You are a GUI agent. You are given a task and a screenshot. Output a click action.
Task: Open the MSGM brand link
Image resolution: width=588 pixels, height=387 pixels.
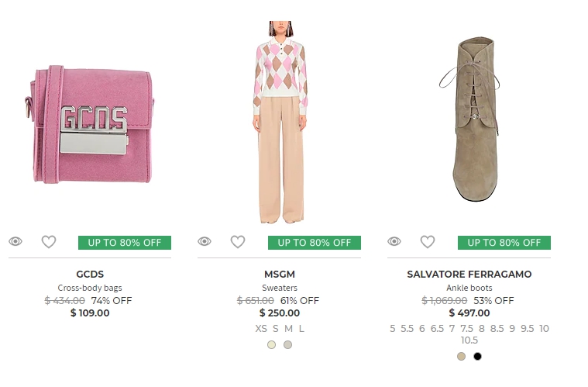point(280,275)
